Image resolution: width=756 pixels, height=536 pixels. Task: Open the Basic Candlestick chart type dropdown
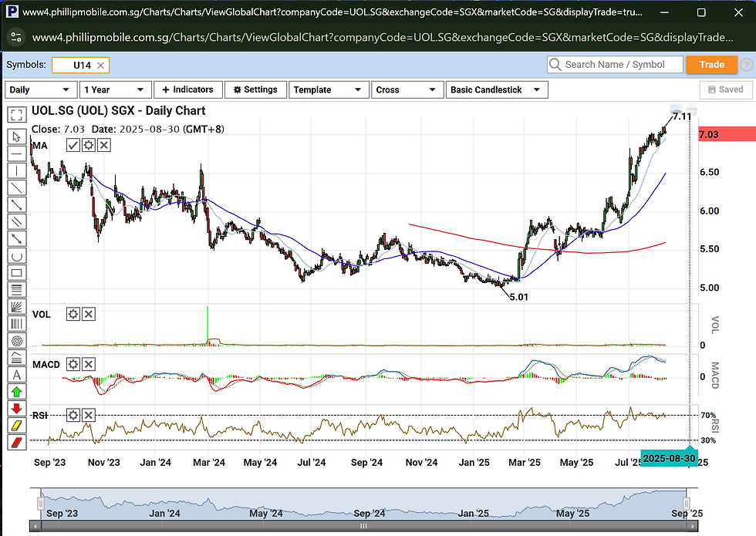[497, 90]
